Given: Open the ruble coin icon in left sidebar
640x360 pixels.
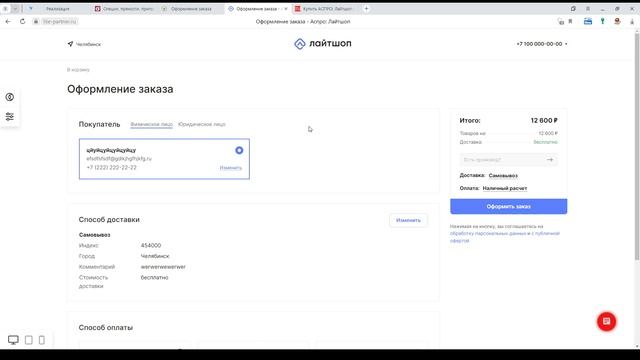Looking at the screenshot, I should click(x=10, y=97).
